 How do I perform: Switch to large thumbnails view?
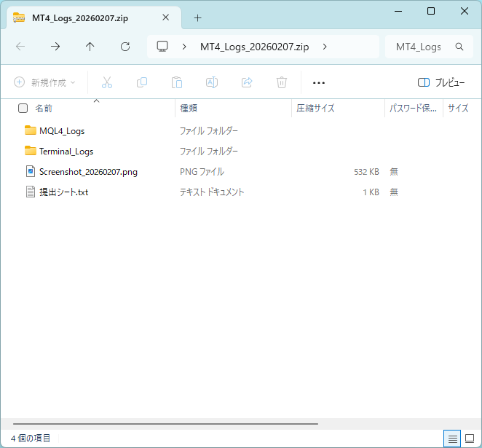click(x=470, y=438)
